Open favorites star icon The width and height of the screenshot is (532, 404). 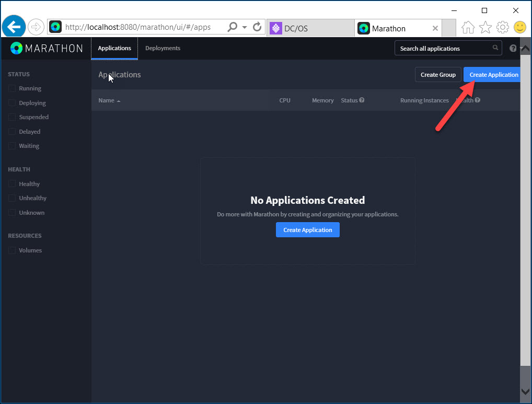point(485,27)
